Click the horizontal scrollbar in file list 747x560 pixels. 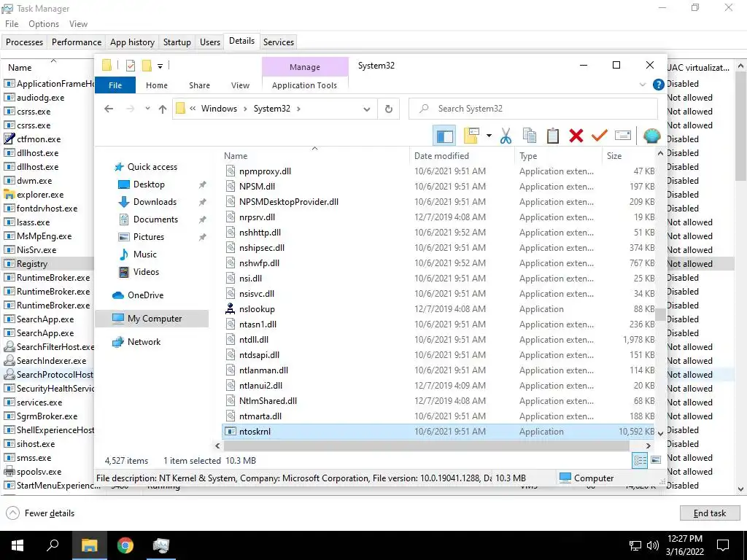pos(426,446)
